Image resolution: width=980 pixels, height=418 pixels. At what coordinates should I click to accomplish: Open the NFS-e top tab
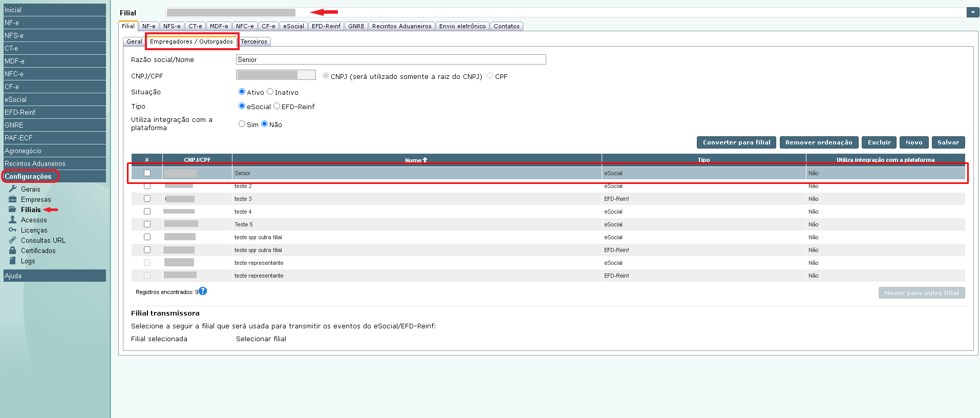(x=172, y=26)
